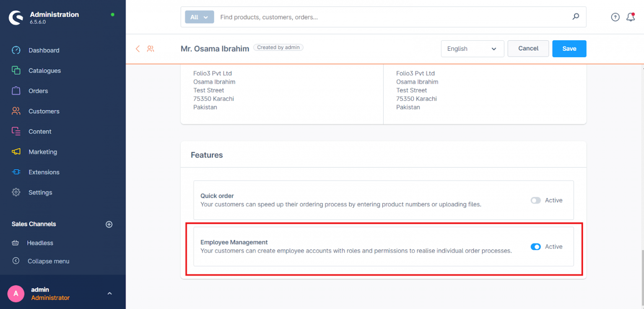
Task: Save the customer Mr. Osama Ibrahim
Action: coord(569,49)
